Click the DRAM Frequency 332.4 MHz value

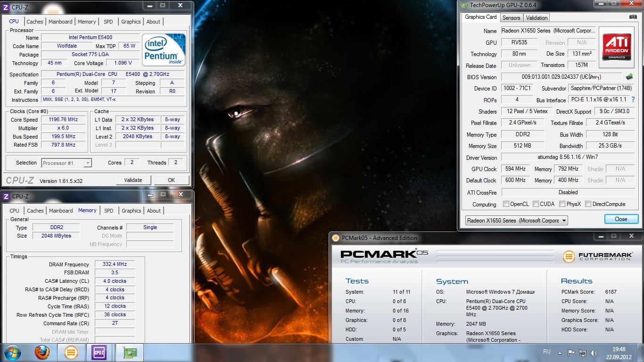(115, 264)
